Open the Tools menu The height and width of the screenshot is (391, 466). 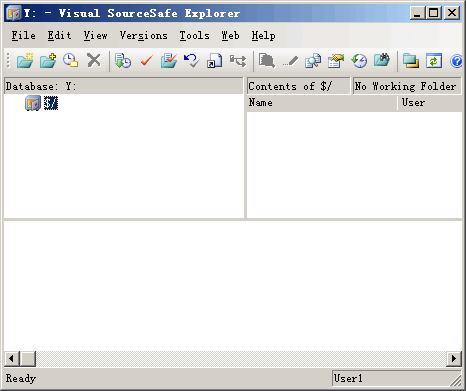pyautogui.click(x=195, y=36)
